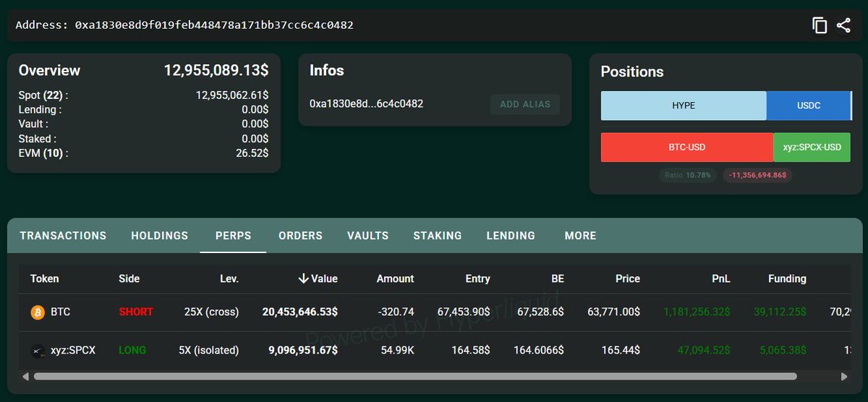
Task: Click the Staked row label
Action: [38, 139]
